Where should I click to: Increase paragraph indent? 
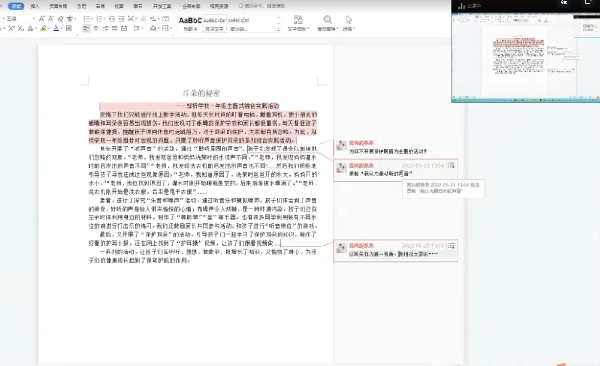121,18
